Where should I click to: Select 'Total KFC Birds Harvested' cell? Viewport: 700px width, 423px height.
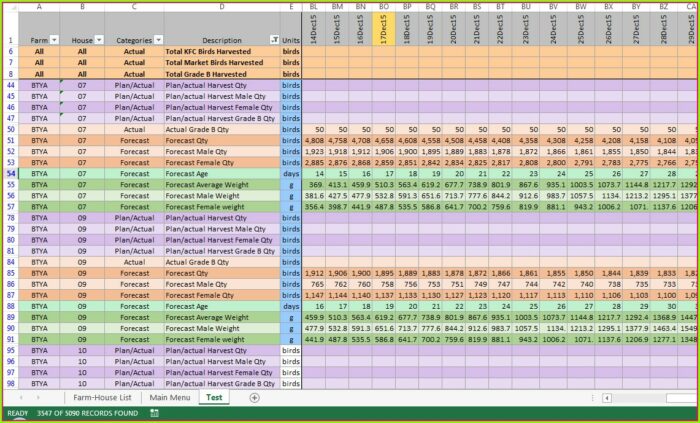(222, 51)
